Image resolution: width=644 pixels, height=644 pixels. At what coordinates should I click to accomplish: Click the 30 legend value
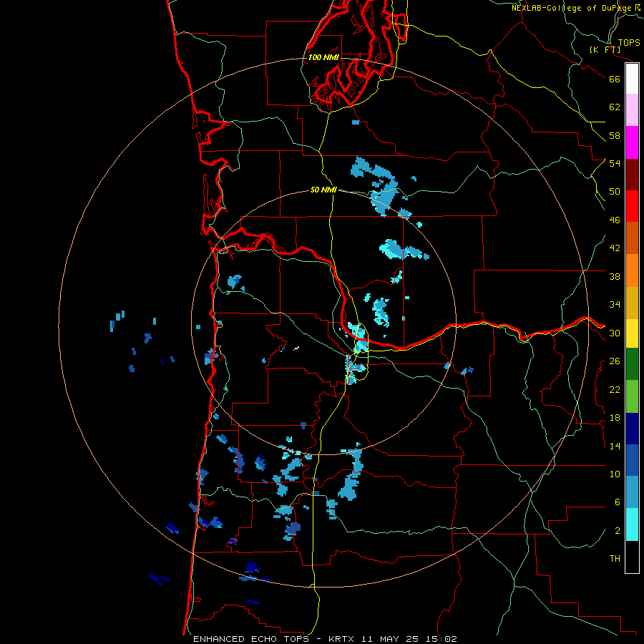coord(615,333)
